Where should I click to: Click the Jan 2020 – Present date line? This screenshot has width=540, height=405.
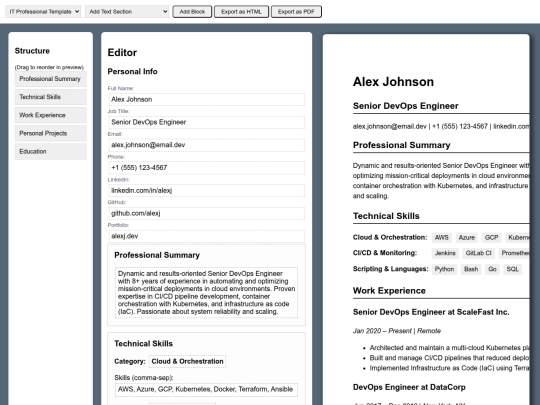[397, 331]
